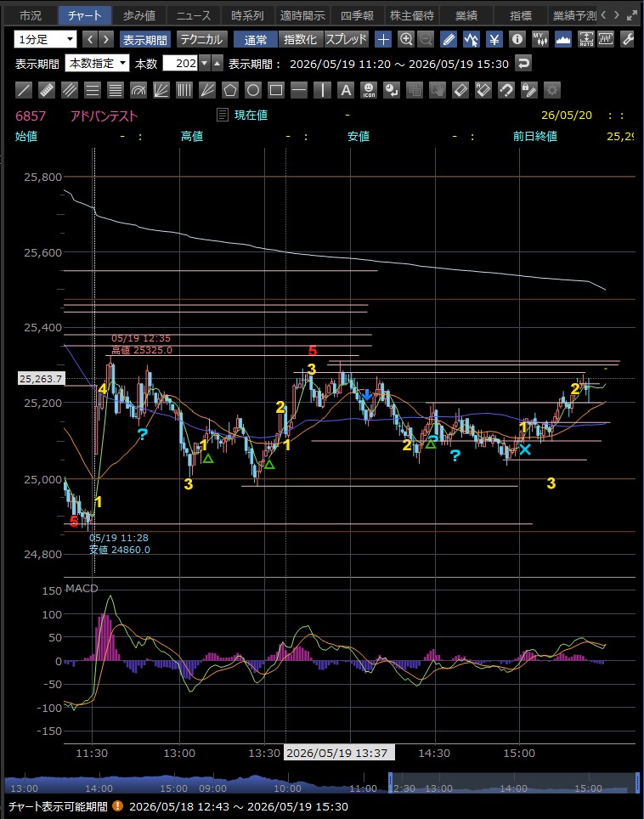Click the yen price display icon
This screenshot has width=644, height=819.
pyautogui.click(x=494, y=40)
